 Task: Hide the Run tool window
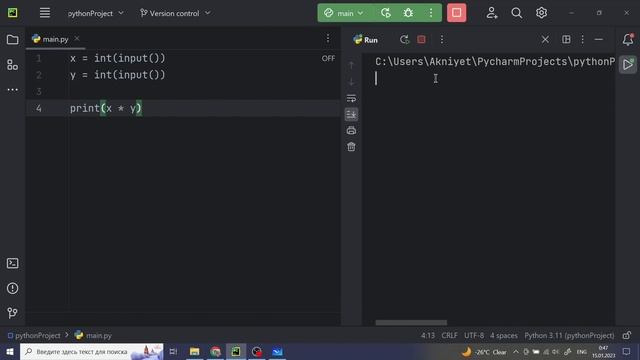click(599, 40)
